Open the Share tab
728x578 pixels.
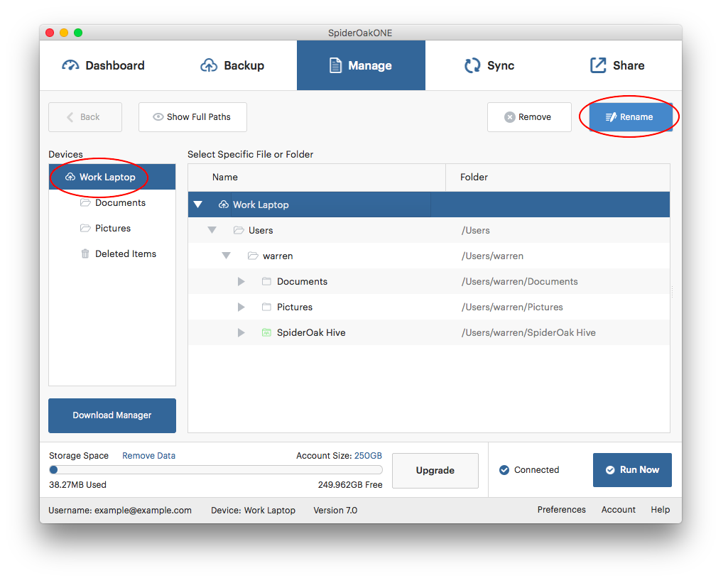[617, 65]
